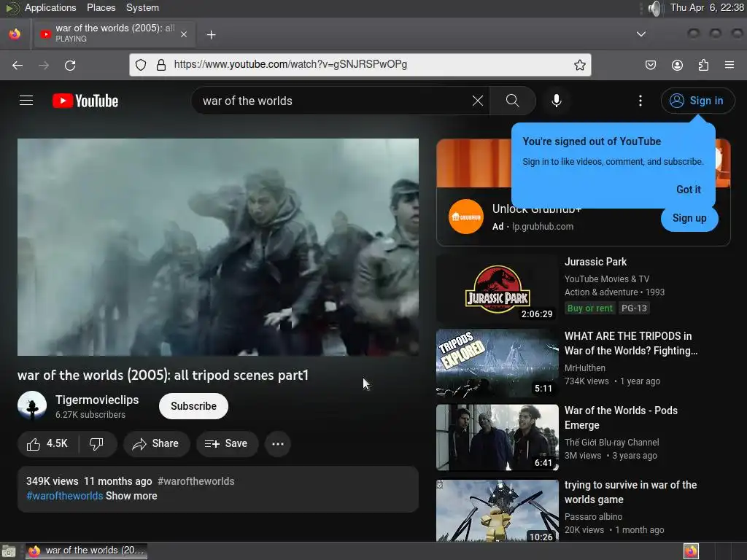Open the Pods Emerge video thumbnail
The height and width of the screenshot is (560, 747).
point(498,437)
